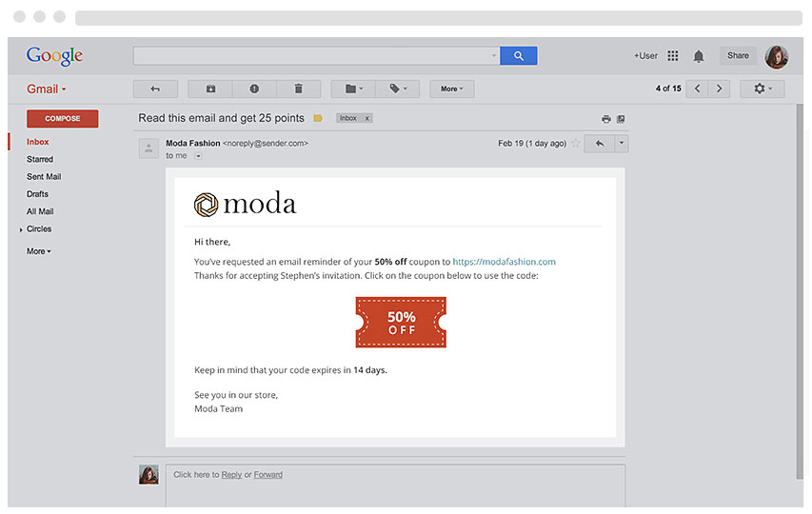Click the moda logo
The width and height of the screenshot is (812, 514).
click(245, 204)
